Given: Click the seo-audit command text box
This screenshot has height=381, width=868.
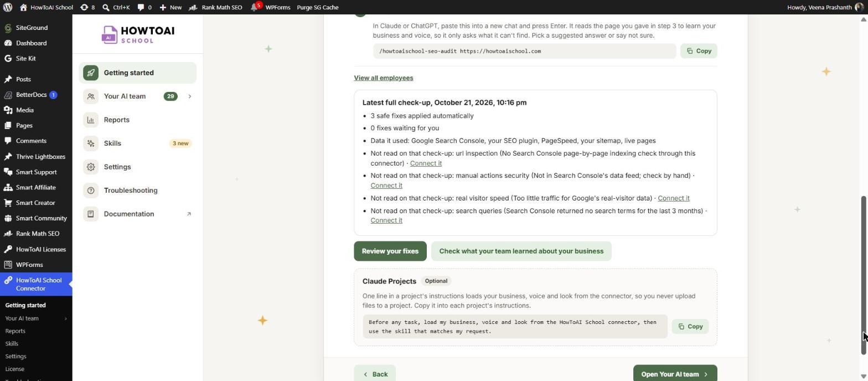Looking at the screenshot, I should pos(525,51).
